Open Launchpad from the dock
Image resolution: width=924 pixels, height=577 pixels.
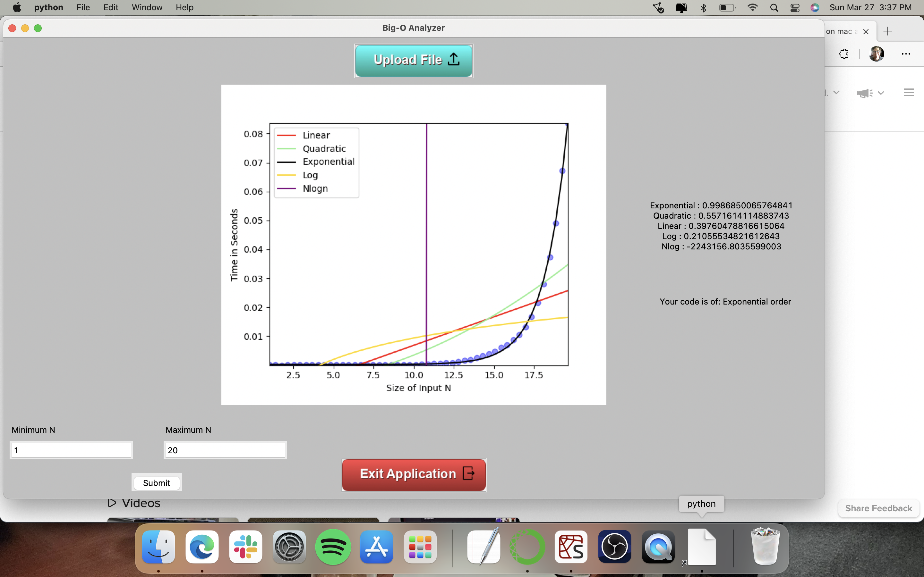tap(420, 547)
